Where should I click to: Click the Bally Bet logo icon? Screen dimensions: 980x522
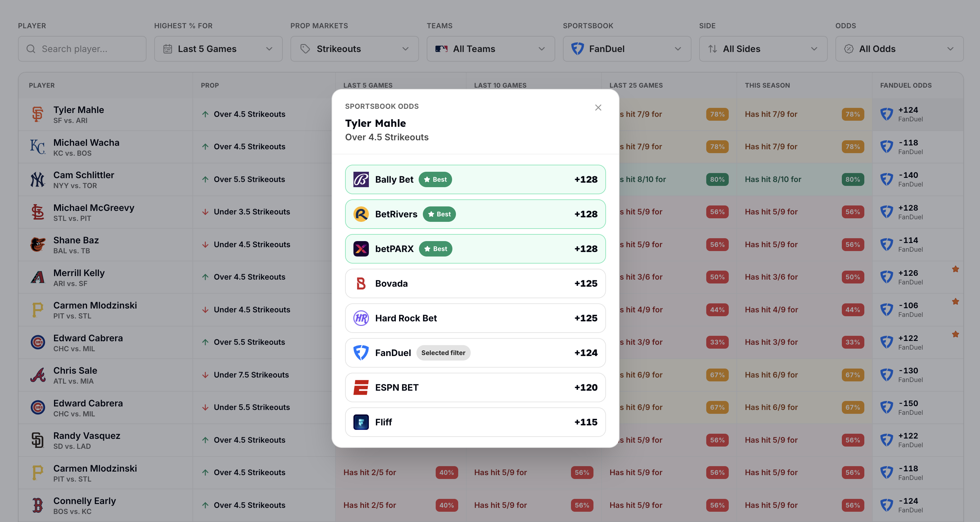(361, 179)
